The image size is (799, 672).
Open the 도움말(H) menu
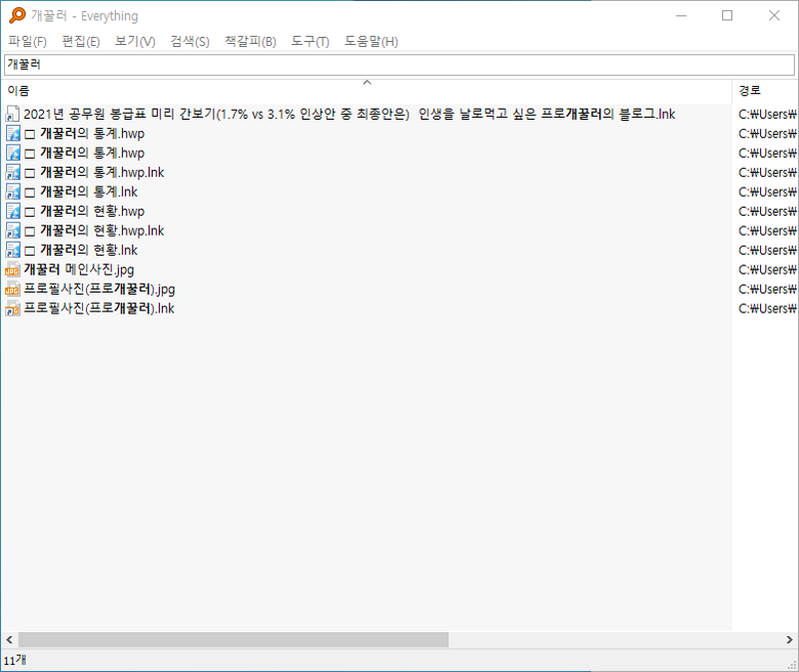(x=371, y=41)
